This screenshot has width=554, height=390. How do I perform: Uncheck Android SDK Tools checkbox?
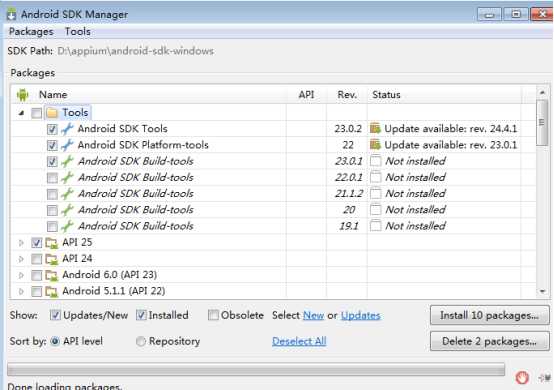pos(52,129)
